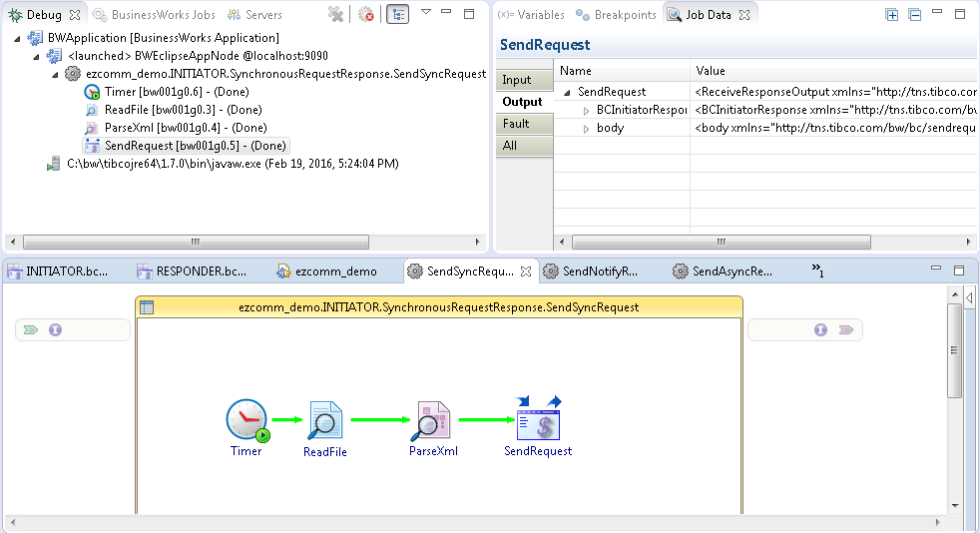The image size is (980, 533).
Task: Expand the body row in Job Data
Action: [586, 129]
